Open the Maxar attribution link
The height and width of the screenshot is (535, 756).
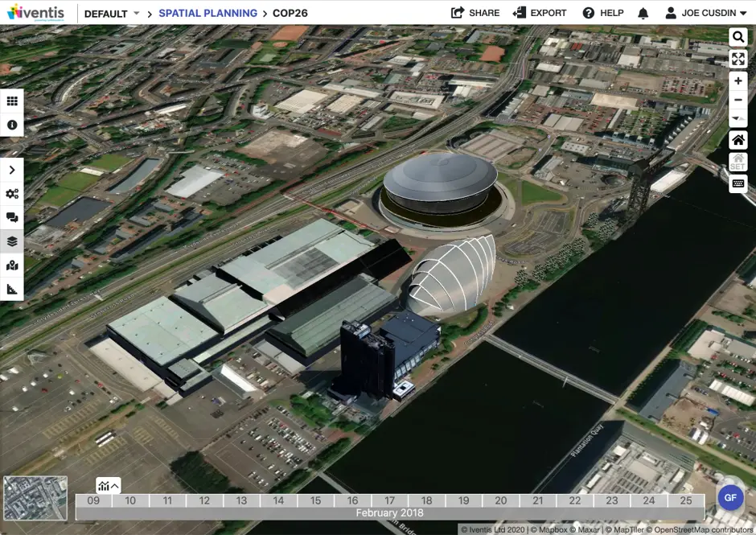click(x=585, y=529)
